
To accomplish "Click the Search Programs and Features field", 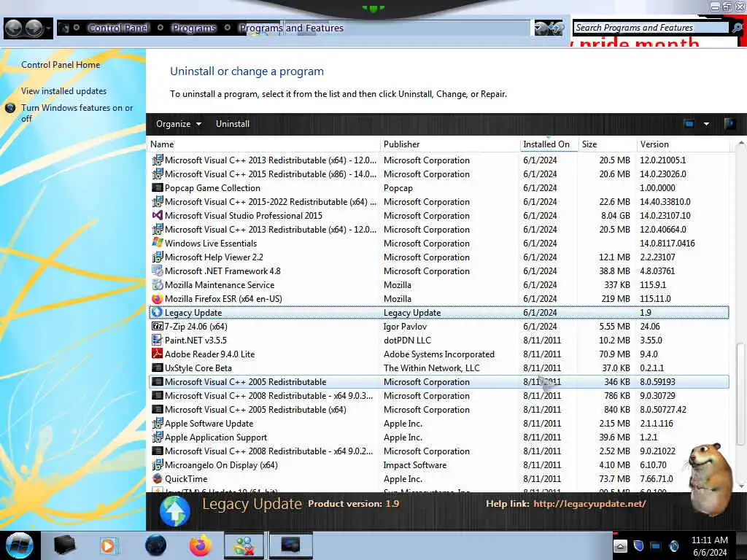I will point(651,28).
